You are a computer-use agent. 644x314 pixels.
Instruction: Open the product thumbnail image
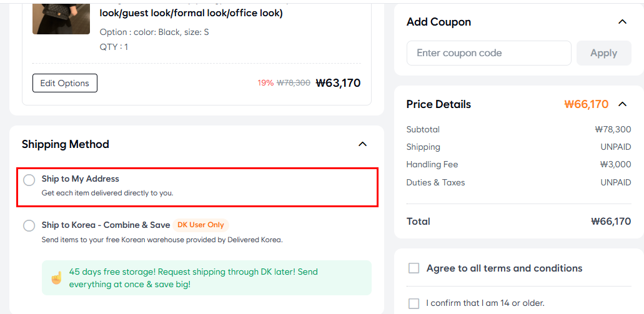coord(61,17)
